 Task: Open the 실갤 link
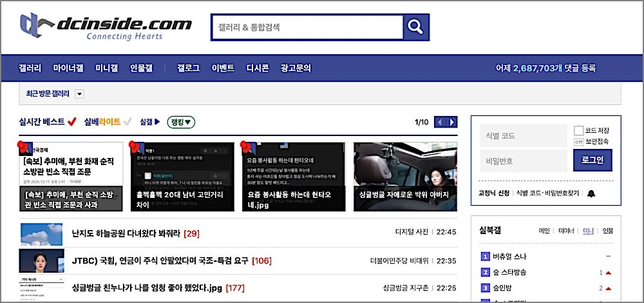[150, 122]
